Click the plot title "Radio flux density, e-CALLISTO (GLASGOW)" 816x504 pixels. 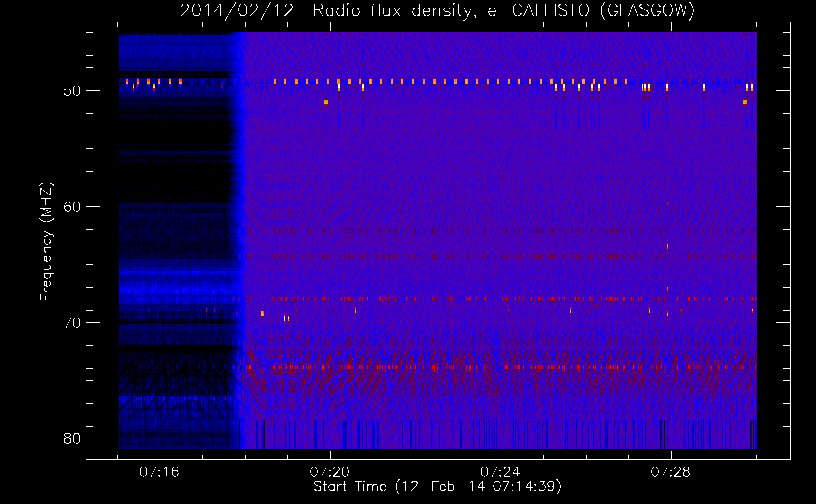click(x=504, y=10)
